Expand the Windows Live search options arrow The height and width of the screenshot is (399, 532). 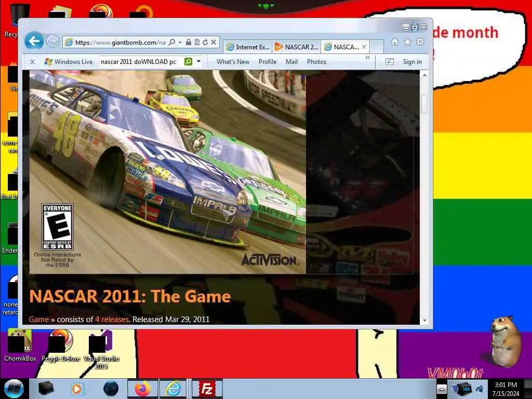point(199,61)
